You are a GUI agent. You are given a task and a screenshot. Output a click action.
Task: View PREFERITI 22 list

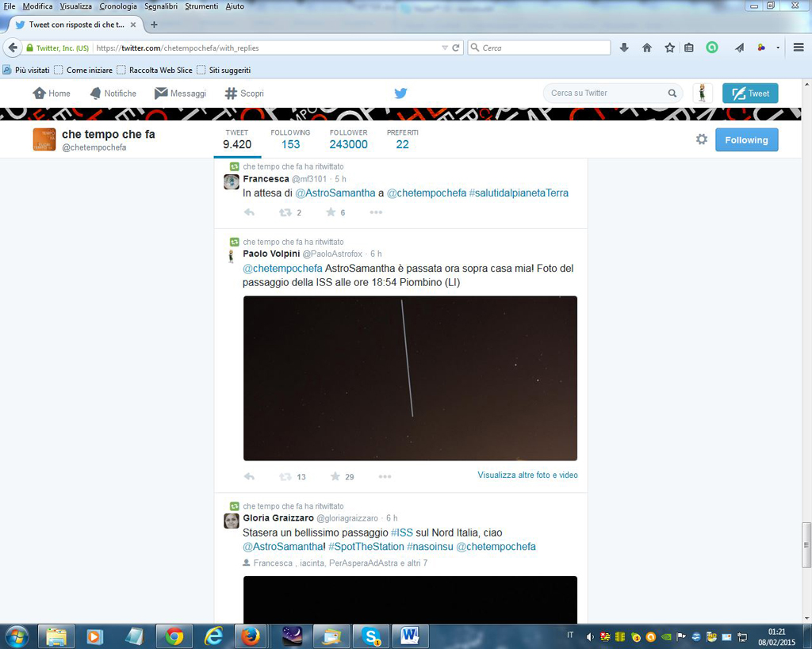pos(402,139)
